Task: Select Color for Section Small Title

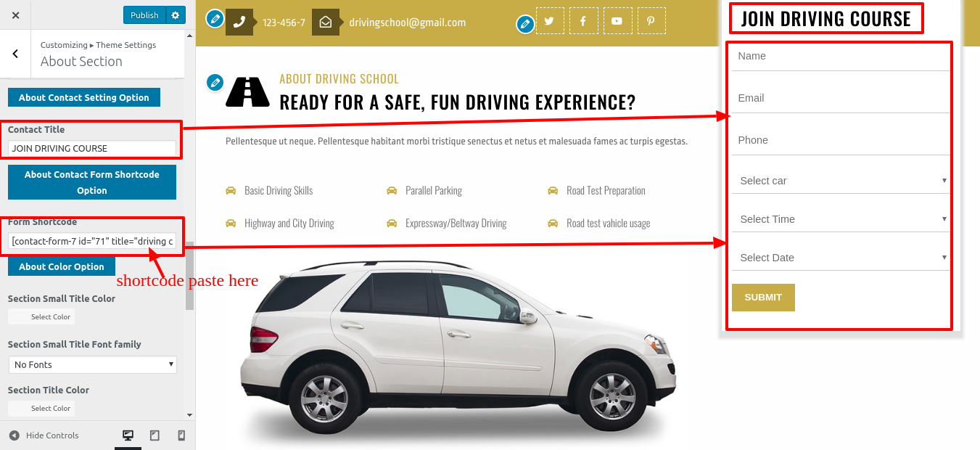Action: (x=41, y=316)
